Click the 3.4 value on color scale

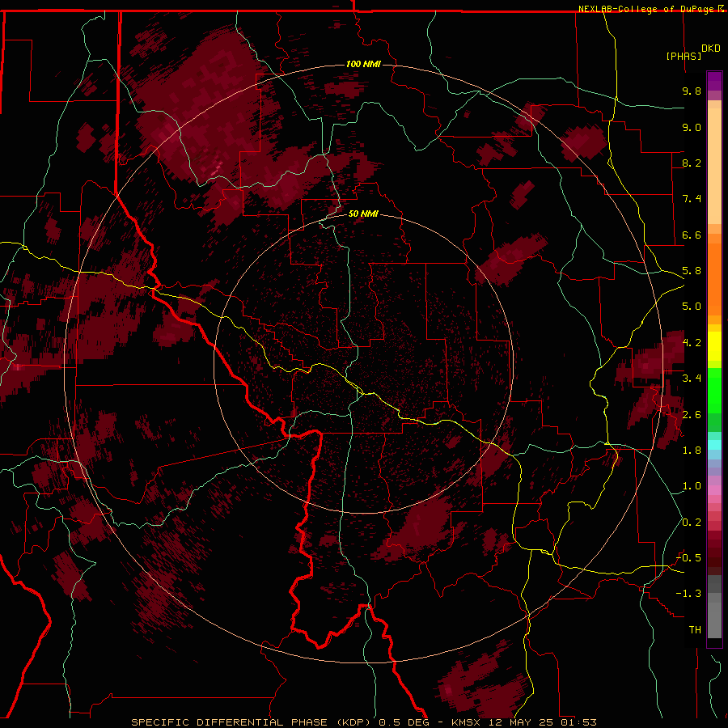pyautogui.click(x=692, y=379)
